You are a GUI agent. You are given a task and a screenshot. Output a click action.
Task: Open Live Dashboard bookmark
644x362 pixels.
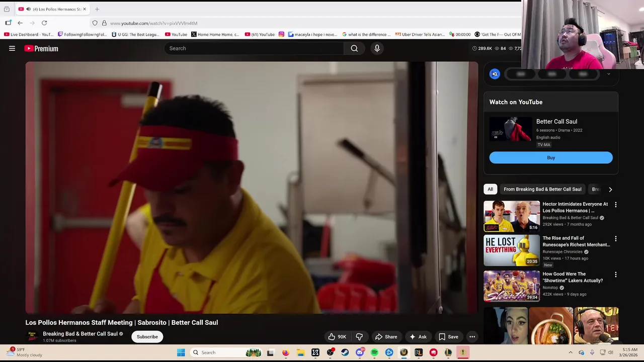pyautogui.click(x=28, y=34)
